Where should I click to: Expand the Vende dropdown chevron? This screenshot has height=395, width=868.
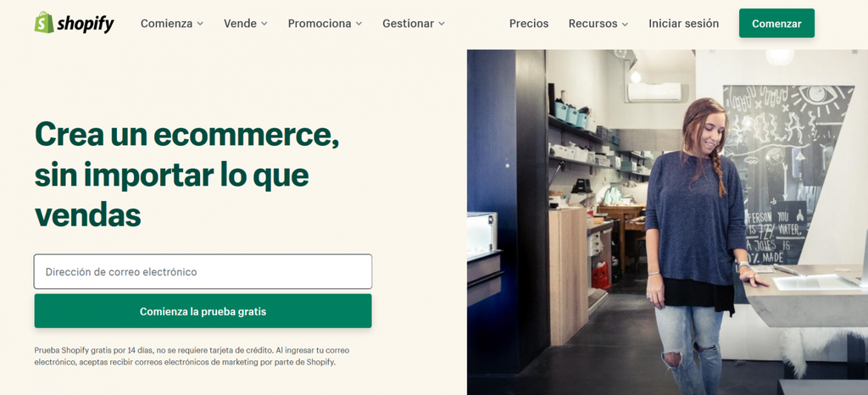coord(264,24)
